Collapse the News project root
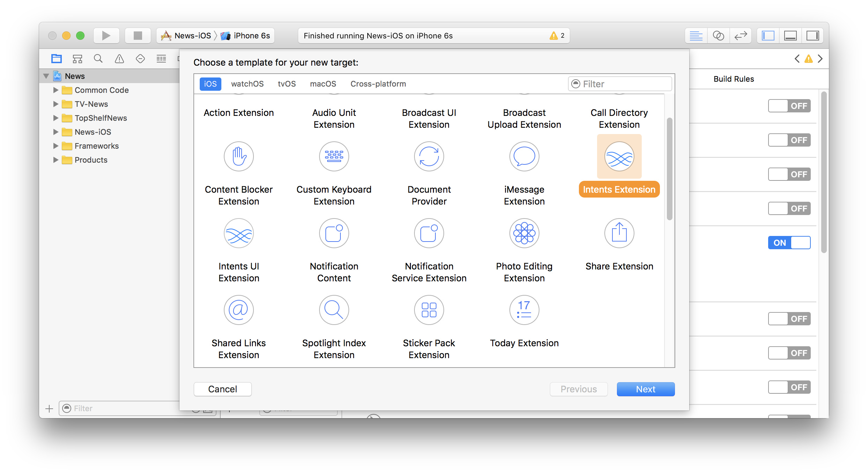 click(46, 76)
